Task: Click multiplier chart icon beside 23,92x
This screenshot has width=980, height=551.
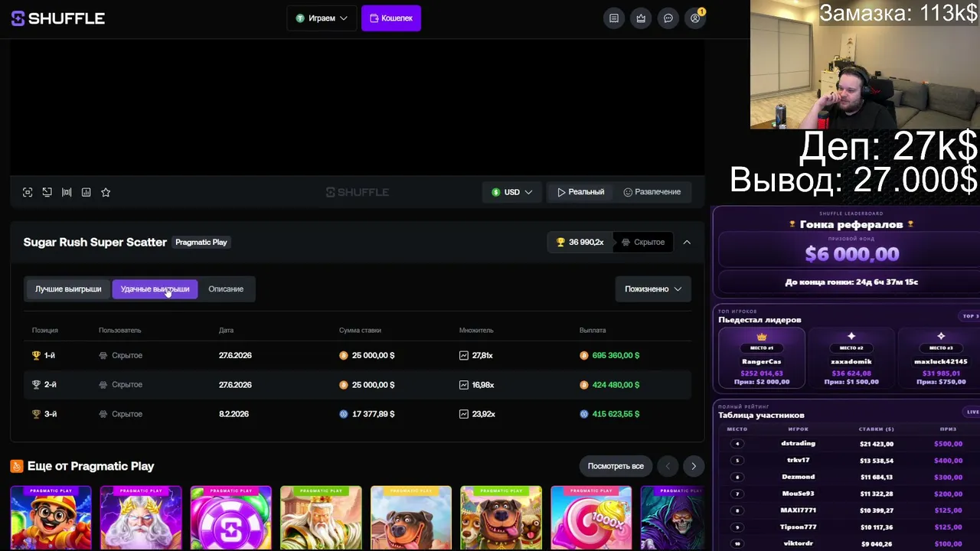Action: pyautogui.click(x=464, y=414)
